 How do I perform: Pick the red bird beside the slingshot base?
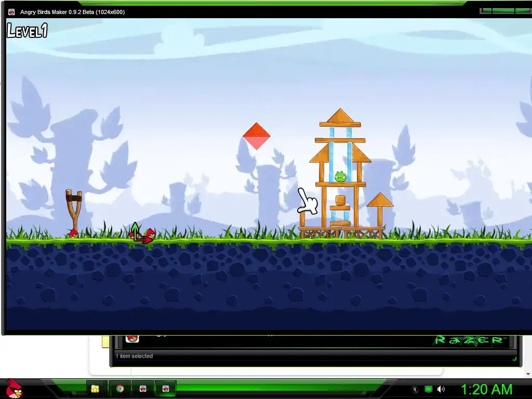pos(73,233)
